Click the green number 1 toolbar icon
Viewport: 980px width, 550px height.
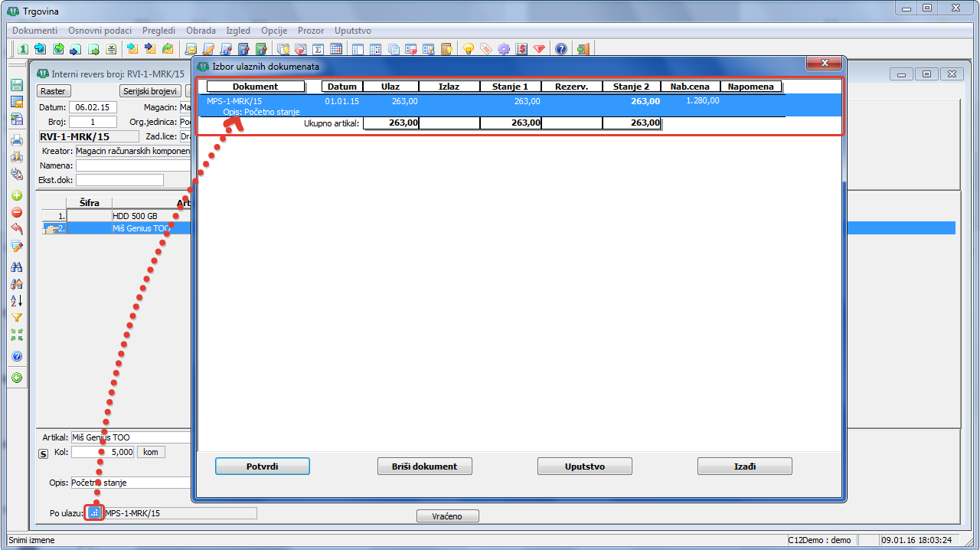click(23, 49)
